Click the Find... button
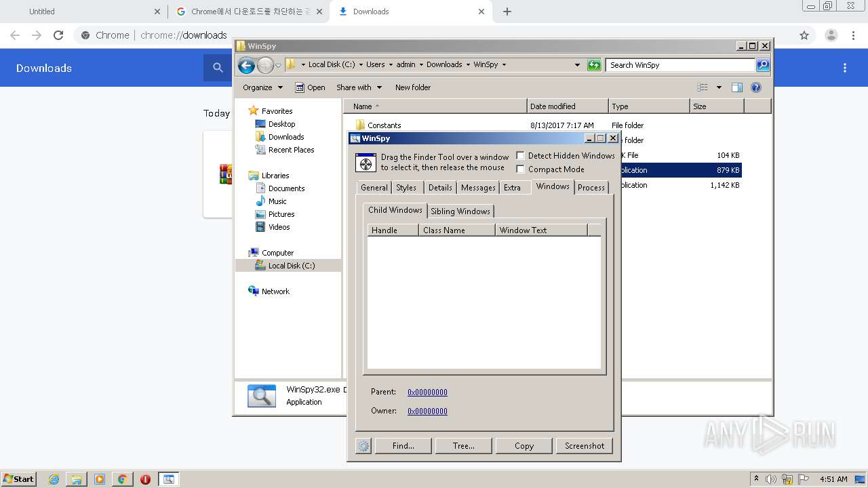This screenshot has width=868, height=488. (x=403, y=446)
